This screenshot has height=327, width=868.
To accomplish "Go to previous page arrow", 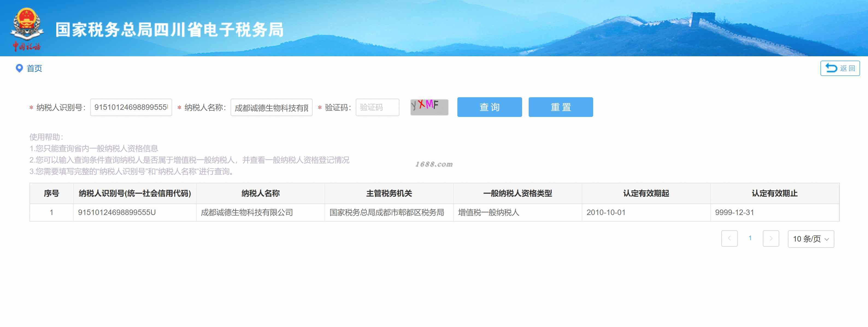I will pyautogui.click(x=729, y=238).
